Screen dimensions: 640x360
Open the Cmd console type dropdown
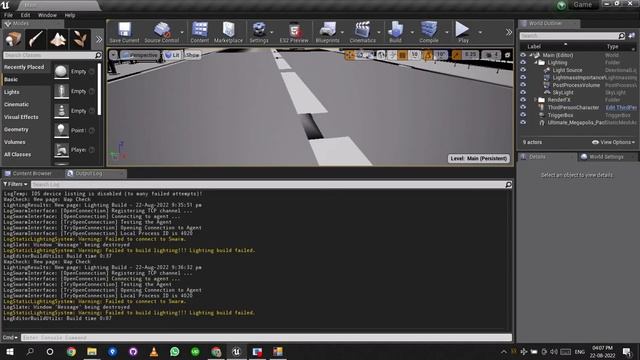coord(10,338)
